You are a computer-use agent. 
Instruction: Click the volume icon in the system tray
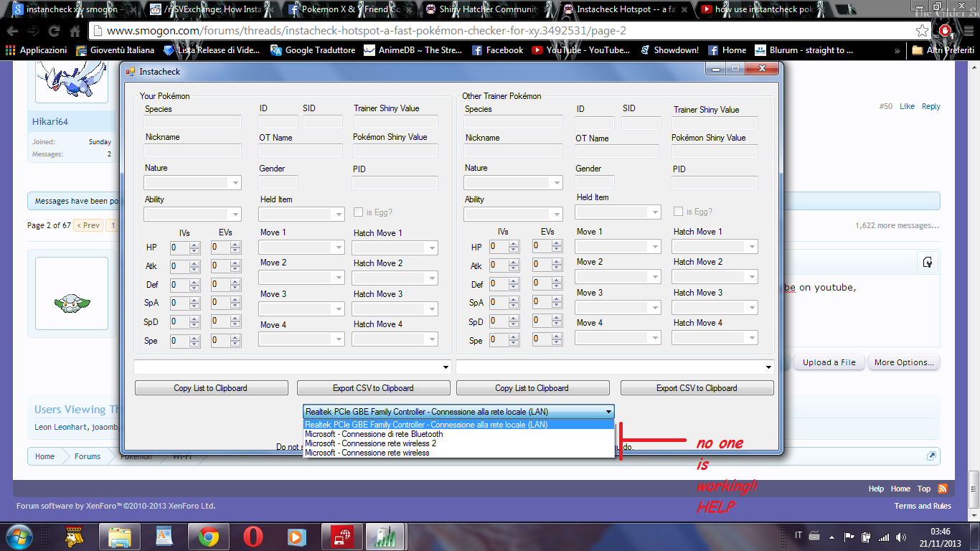point(900,537)
